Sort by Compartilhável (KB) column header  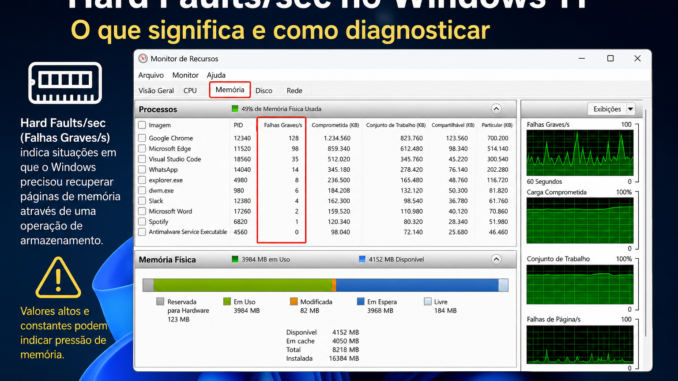(x=453, y=125)
